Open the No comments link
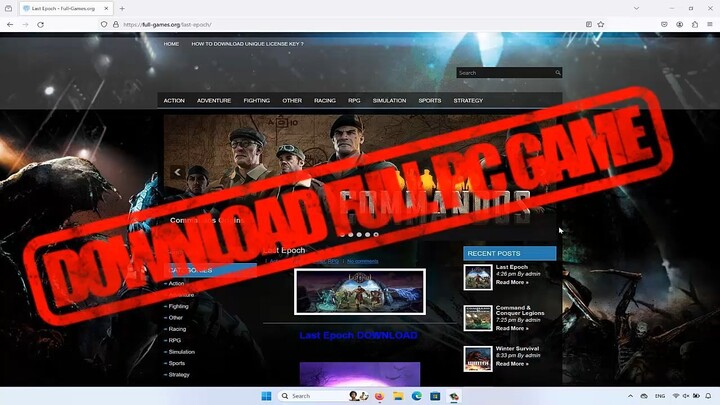Image resolution: width=720 pixels, height=405 pixels. point(363,261)
